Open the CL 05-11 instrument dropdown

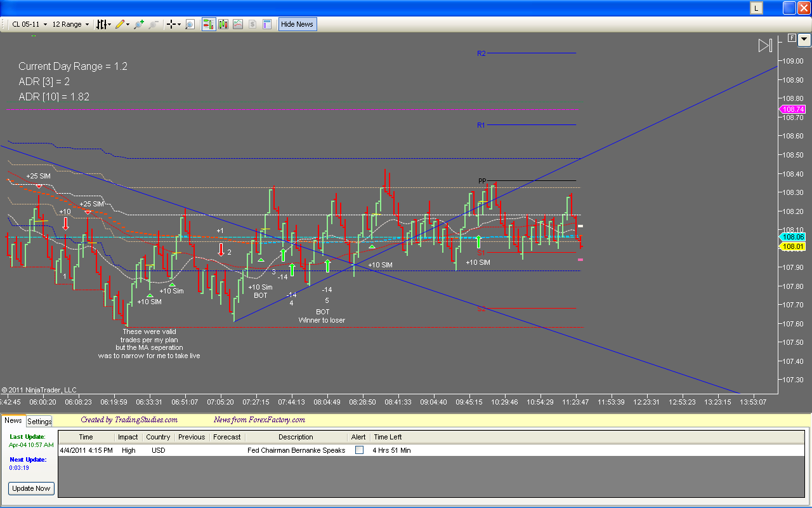tap(29, 24)
